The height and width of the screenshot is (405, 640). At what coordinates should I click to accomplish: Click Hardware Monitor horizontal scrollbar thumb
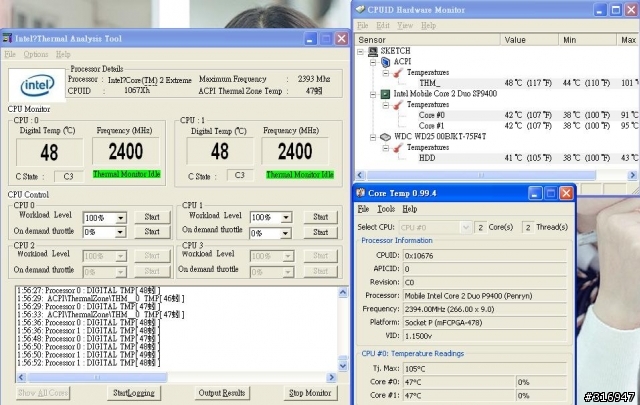click(481, 175)
